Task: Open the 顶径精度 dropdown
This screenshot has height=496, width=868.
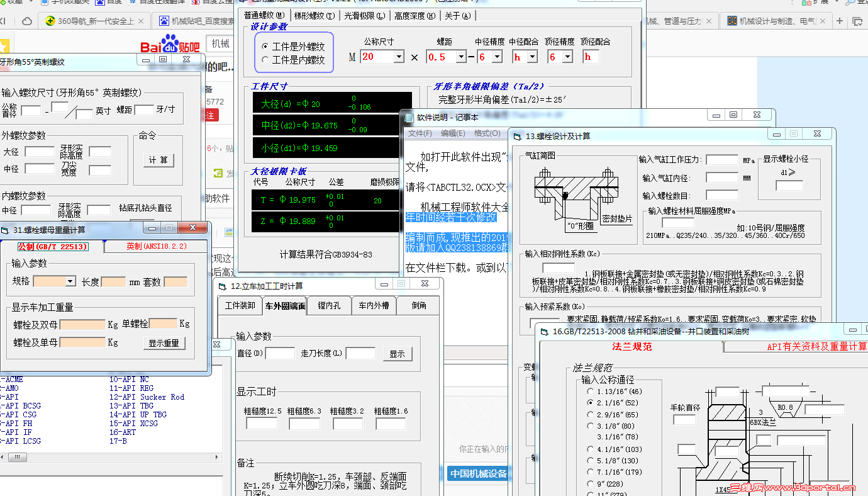Action: tap(567, 57)
